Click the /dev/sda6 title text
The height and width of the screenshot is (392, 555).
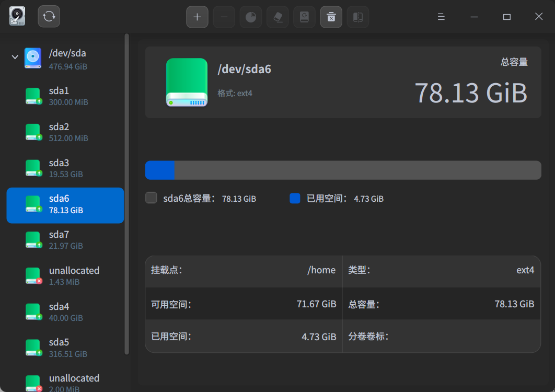pyautogui.click(x=244, y=69)
